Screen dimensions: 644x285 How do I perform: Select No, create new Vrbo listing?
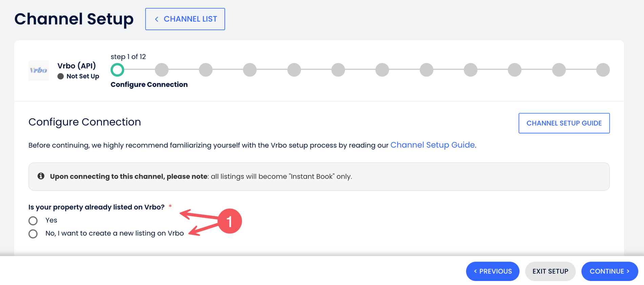[33, 234]
